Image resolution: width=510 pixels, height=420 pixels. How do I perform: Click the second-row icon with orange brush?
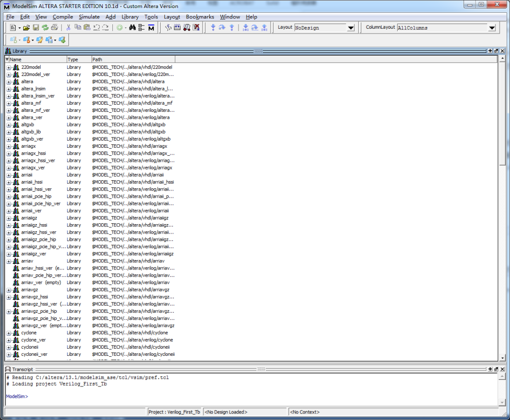pyautogui.click(x=26, y=40)
